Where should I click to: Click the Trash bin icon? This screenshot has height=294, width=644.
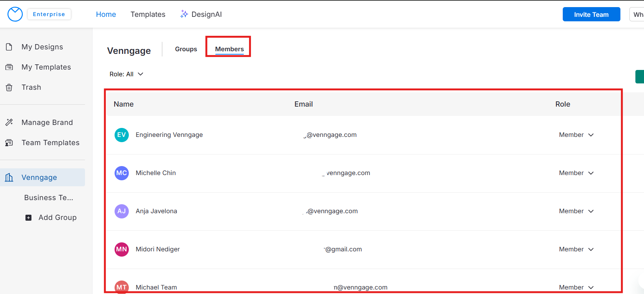click(9, 88)
